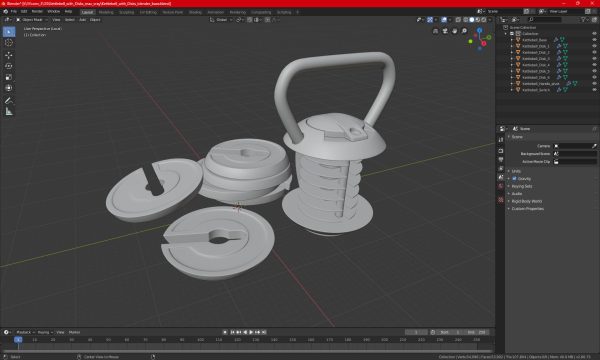Switch to the Shading workspace tab
Image resolution: width=600 pixels, height=360 pixels.
pos(195,12)
